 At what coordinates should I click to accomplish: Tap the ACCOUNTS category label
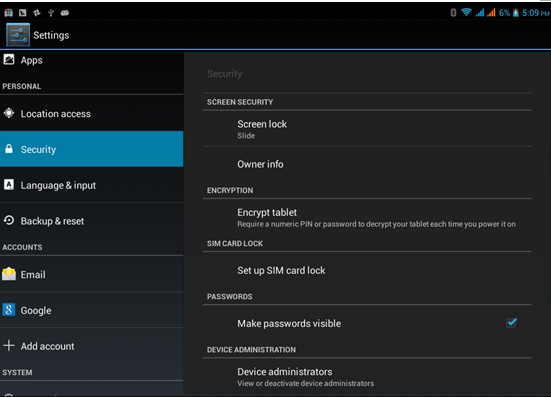(x=22, y=247)
